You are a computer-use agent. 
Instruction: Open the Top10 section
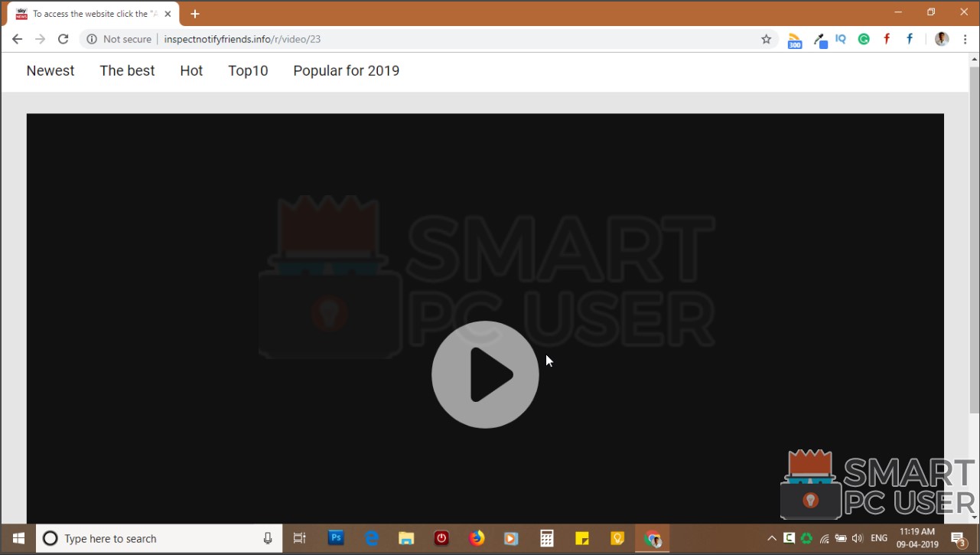248,70
